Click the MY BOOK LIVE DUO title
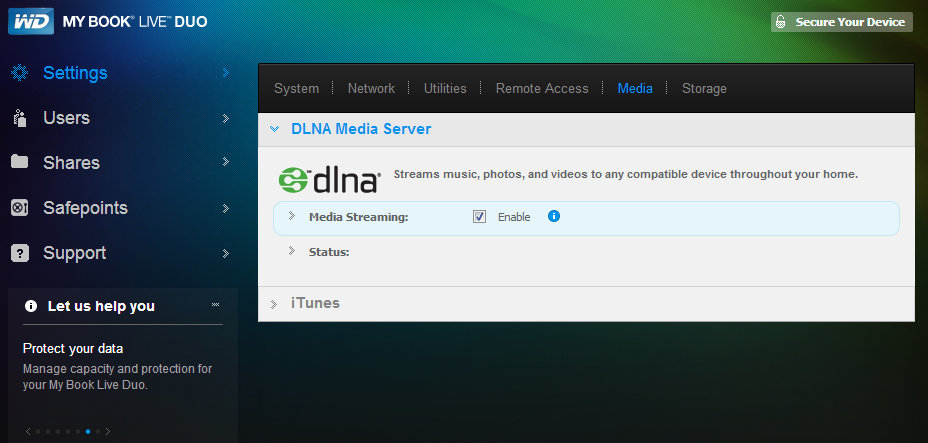928x443 pixels. pyautogui.click(x=135, y=22)
